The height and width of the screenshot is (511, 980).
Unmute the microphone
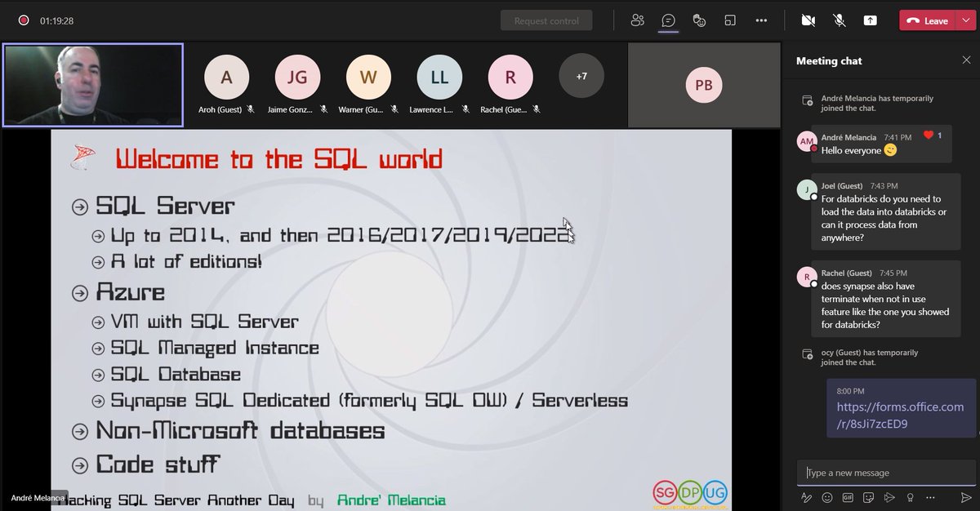pyautogui.click(x=840, y=20)
